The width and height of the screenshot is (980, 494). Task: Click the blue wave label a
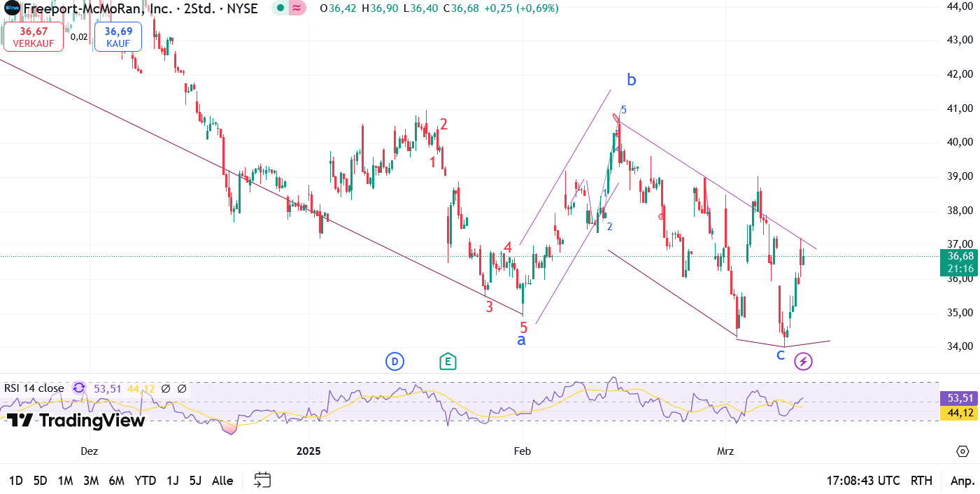click(521, 341)
